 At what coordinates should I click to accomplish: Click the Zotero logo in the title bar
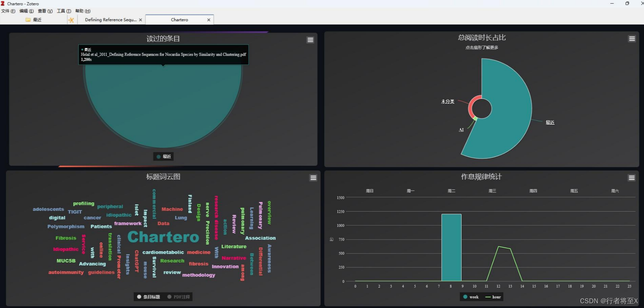coord(3,3)
